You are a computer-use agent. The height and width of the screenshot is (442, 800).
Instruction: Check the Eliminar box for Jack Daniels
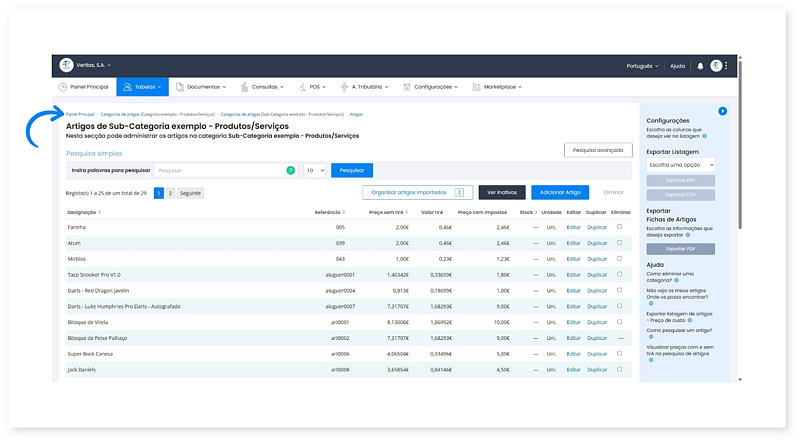[x=620, y=369]
